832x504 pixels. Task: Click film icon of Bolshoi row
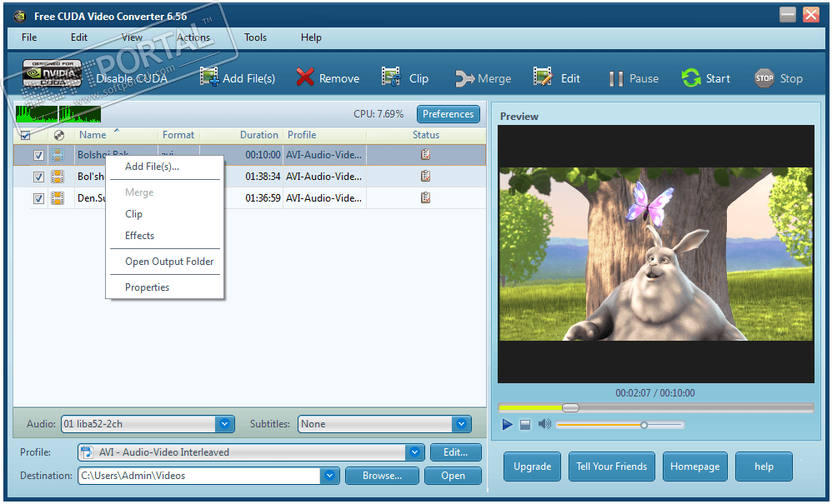58,155
